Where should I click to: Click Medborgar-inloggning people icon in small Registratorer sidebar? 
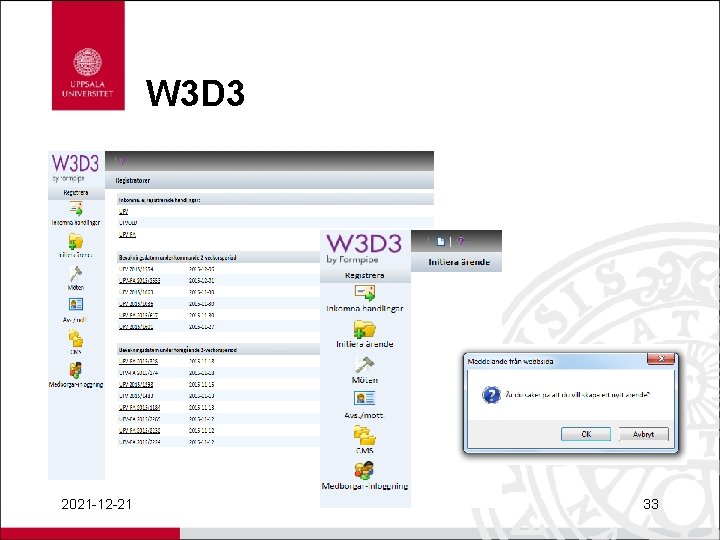coord(76,370)
